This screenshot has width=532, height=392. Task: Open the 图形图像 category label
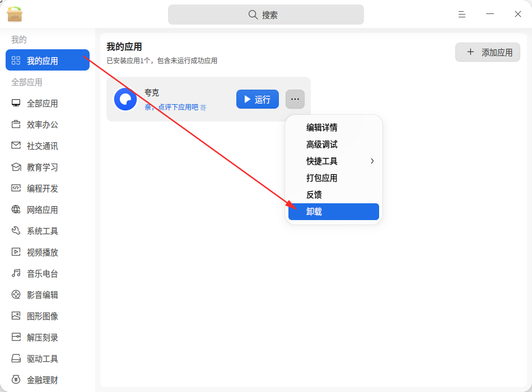tap(43, 316)
